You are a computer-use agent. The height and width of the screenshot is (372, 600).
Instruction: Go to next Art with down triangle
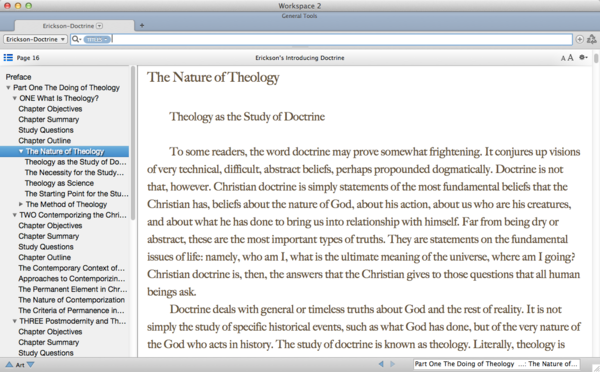click(x=31, y=365)
